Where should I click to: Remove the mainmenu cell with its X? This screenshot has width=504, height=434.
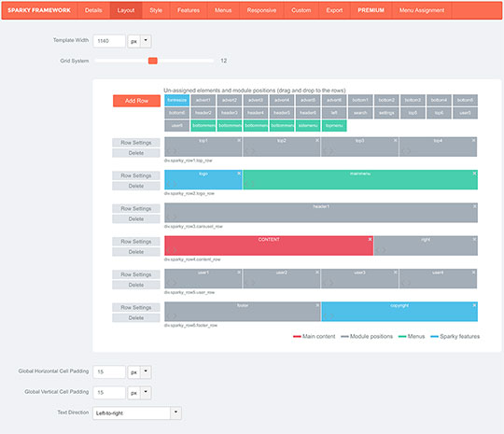474,174
